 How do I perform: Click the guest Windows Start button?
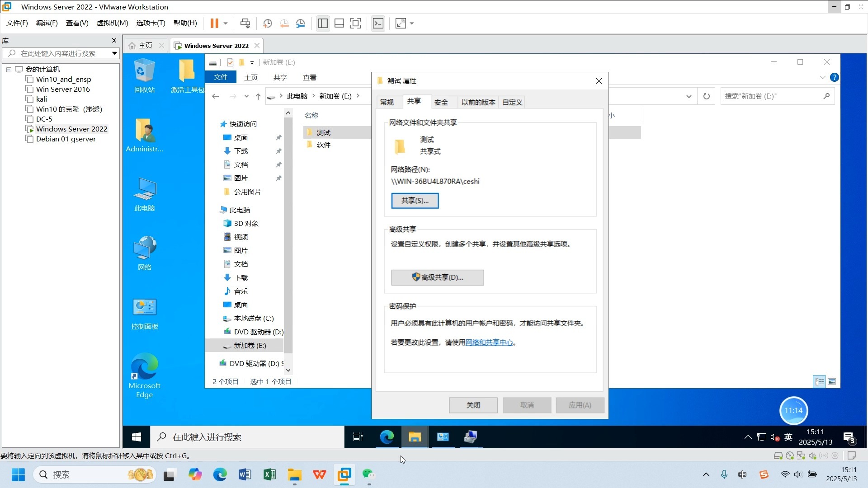point(136,437)
